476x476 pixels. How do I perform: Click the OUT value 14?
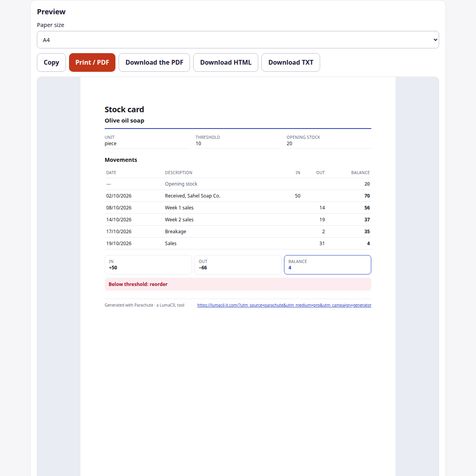coord(322,208)
